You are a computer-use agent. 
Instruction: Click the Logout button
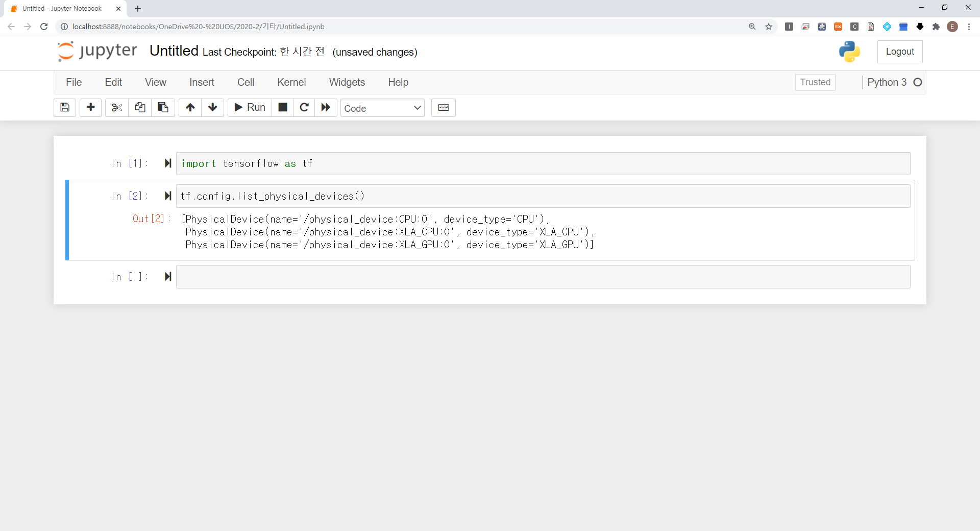[x=900, y=52]
